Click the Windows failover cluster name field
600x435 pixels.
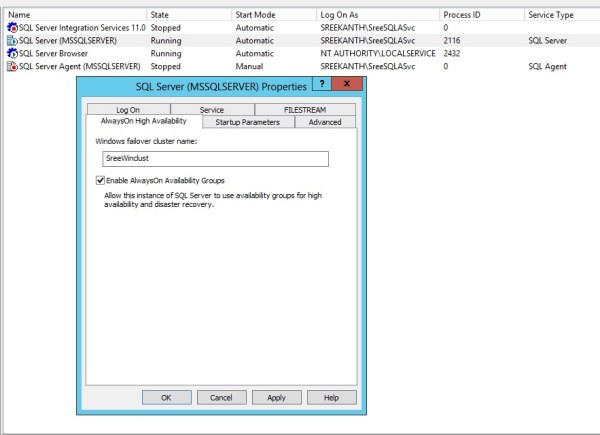215,158
